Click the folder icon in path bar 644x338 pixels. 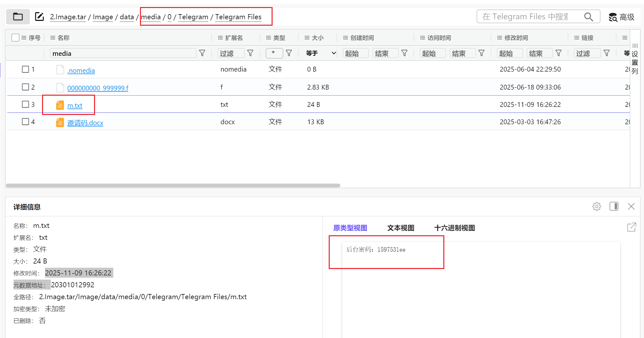pyautogui.click(x=18, y=17)
